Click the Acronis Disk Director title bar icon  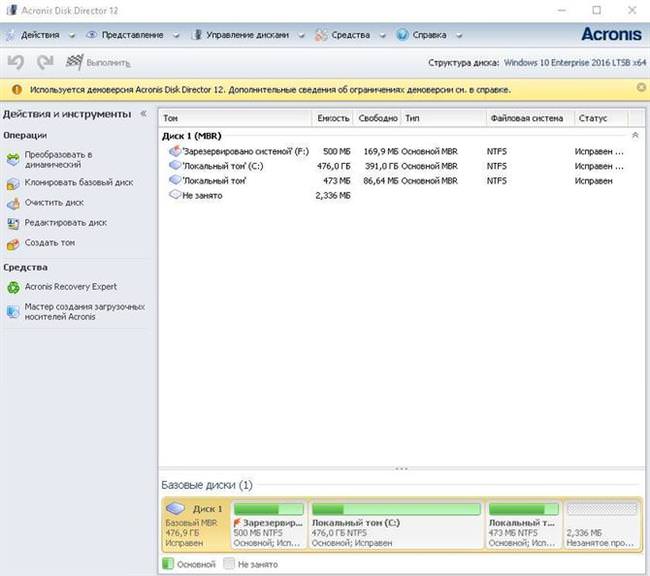coord(12,10)
